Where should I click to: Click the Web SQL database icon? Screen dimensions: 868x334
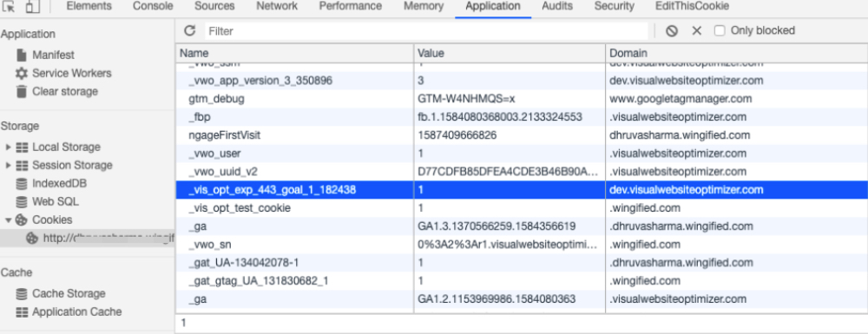tap(22, 201)
